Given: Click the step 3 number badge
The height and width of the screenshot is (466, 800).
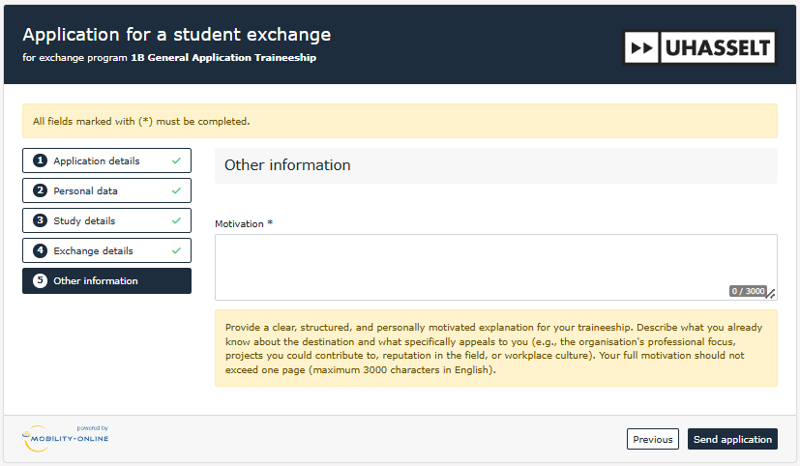Looking at the screenshot, I should coord(40,221).
